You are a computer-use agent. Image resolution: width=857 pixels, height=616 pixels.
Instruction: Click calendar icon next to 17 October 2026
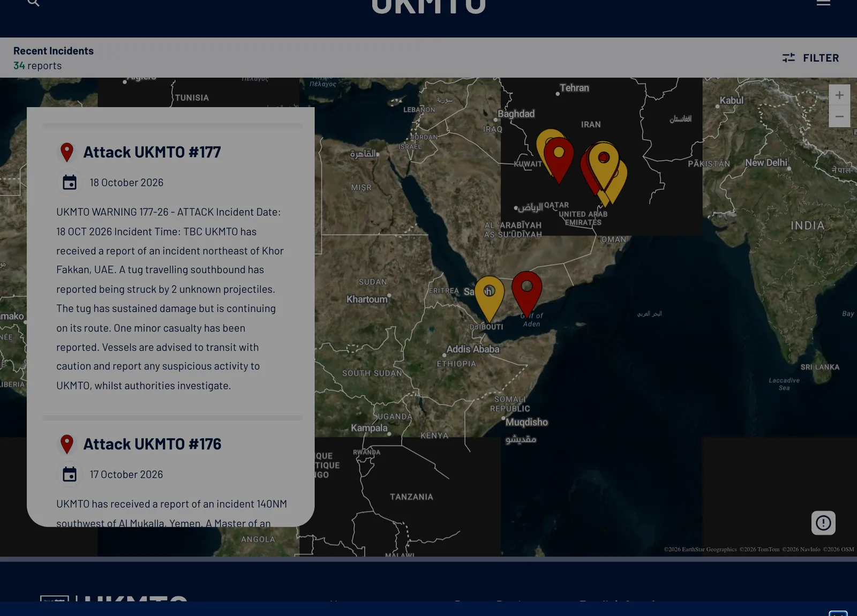(x=70, y=475)
